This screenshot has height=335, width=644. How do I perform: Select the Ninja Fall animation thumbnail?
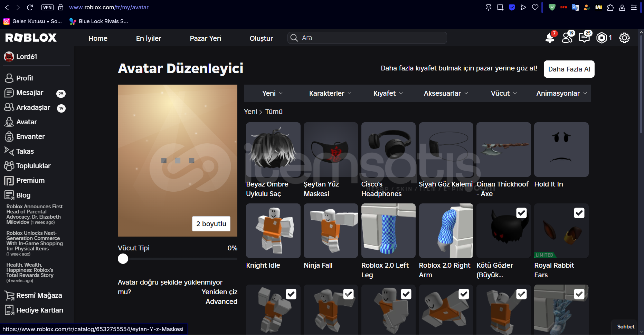click(x=331, y=231)
